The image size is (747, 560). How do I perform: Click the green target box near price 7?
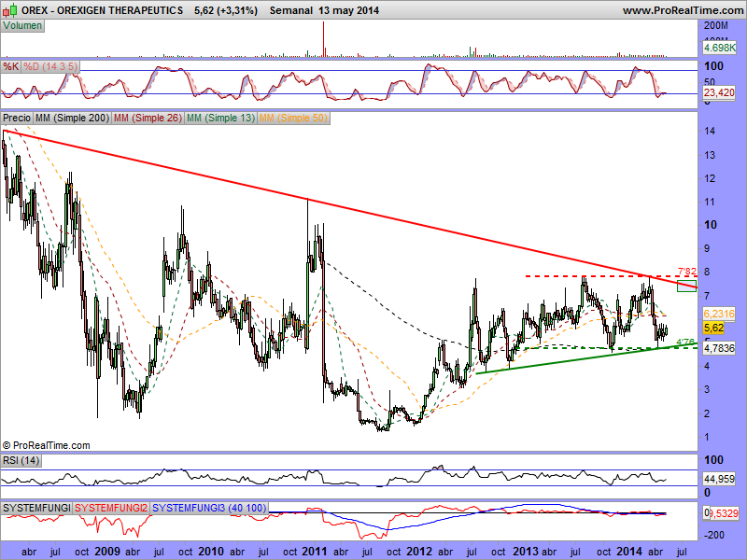click(686, 287)
